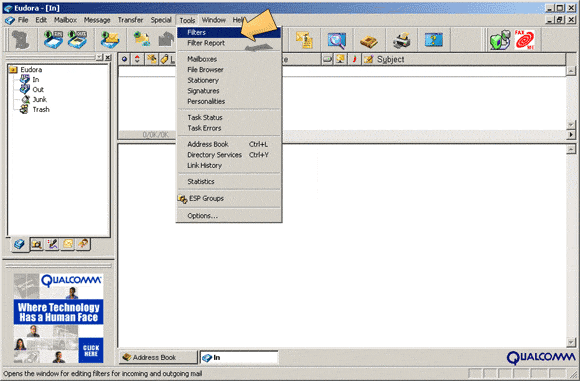
Task: Click the Address Book toolbar icon
Action: (x=368, y=40)
